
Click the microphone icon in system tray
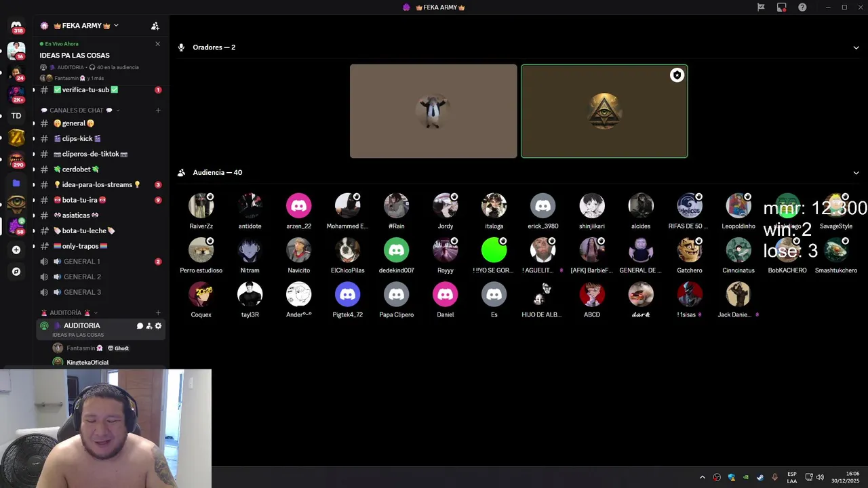click(774, 477)
